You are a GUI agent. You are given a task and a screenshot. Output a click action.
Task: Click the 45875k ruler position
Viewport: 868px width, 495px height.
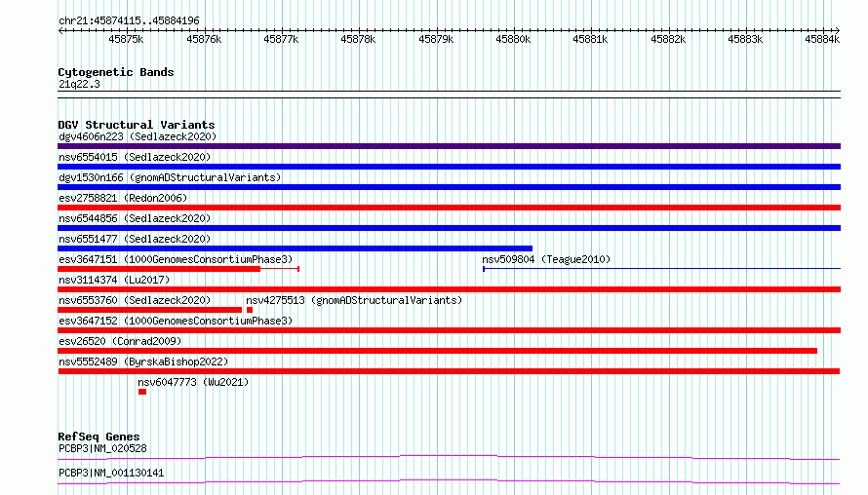point(126,39)
